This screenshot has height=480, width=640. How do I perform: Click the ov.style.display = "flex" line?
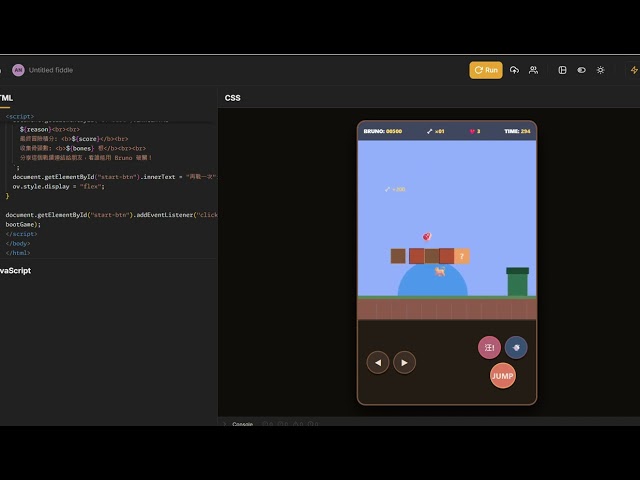coord(58,187)
